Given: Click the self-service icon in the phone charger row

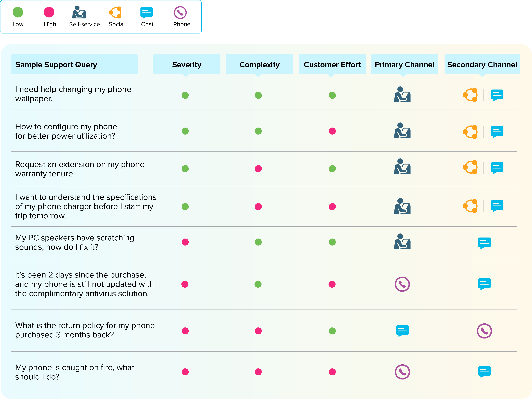Looking at the screenshot, I should pos(402,206).
